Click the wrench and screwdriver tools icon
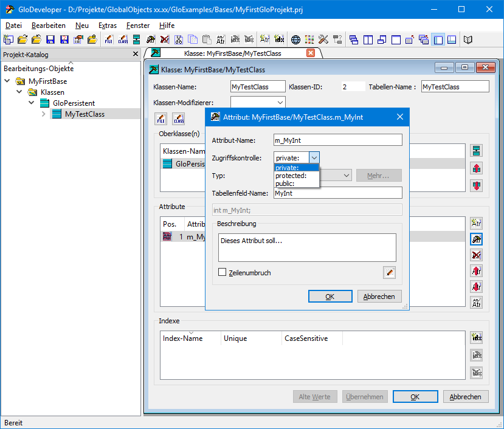Viewport: 504px width, 429px height. point(323,39)
